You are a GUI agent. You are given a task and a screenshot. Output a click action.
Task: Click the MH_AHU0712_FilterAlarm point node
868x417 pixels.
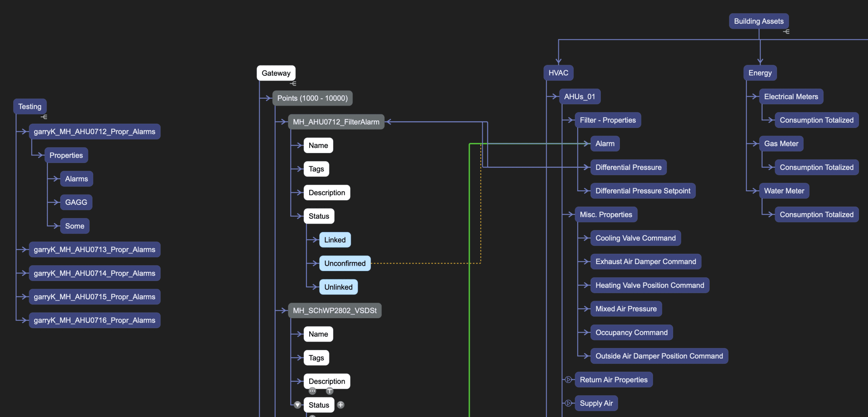click(336, 122)
